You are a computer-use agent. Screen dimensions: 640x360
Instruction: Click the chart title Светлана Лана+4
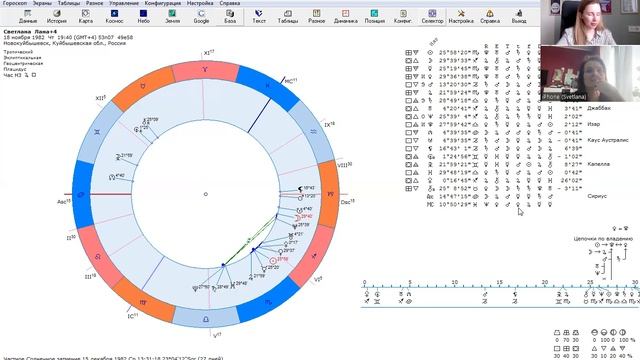(30, 31)
